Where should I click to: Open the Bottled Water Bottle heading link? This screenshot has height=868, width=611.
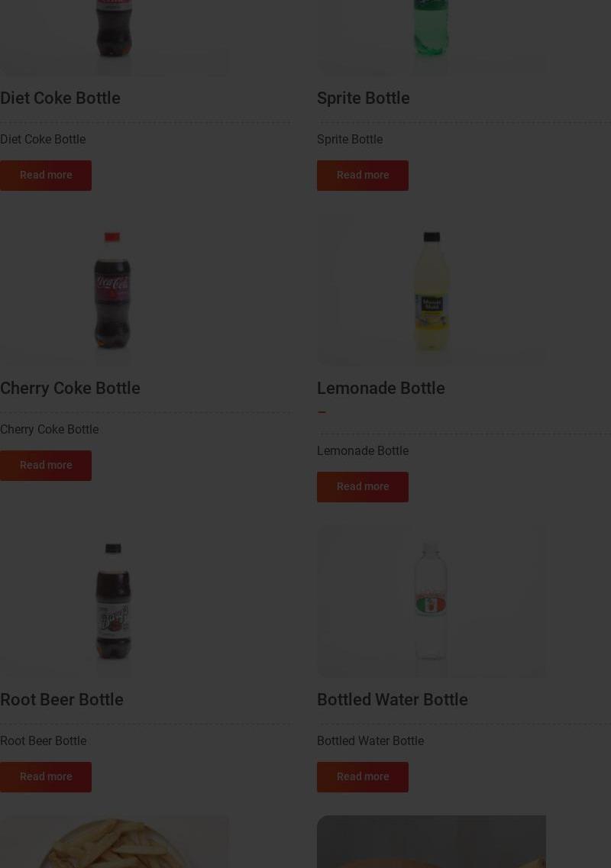click(x=393, y=700)
